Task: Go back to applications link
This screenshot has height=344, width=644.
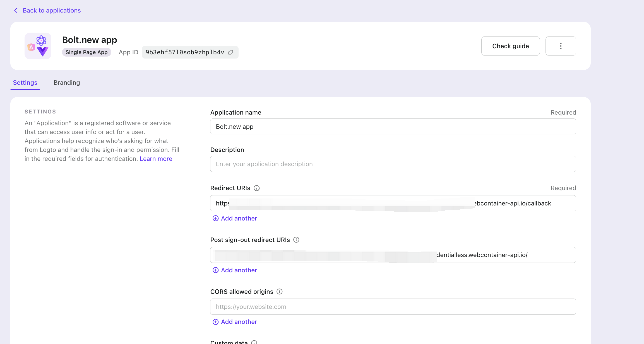Action: pos(52,10)
